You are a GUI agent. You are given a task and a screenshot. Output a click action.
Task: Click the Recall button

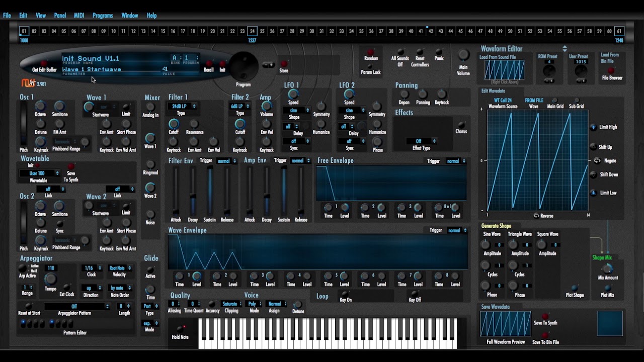(208, 64)
